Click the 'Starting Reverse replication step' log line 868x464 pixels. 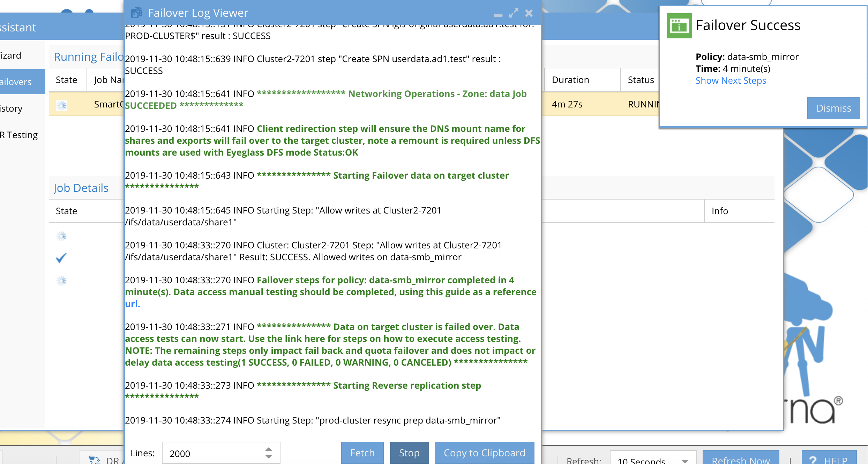(303, 391)
